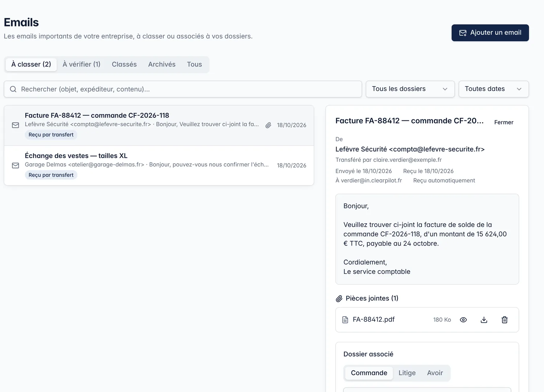Click the magnifier icon in the search bar
The width and height of the screenshot is (544, 392).
[13, 89]
